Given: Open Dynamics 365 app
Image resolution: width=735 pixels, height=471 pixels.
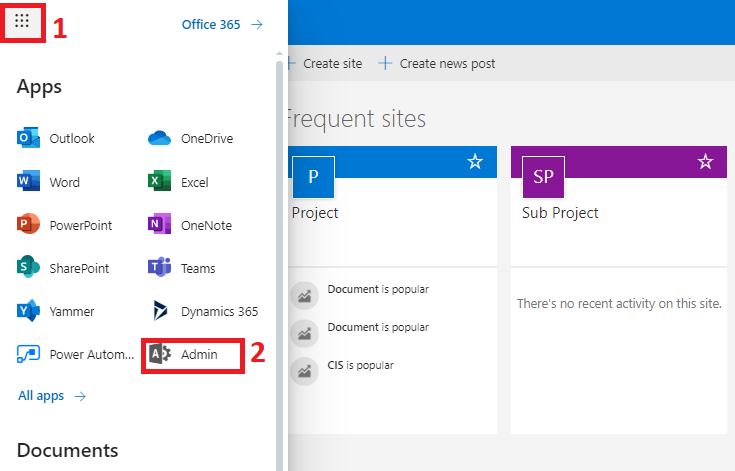Looking at the screenshot, I should click(205, 312).
